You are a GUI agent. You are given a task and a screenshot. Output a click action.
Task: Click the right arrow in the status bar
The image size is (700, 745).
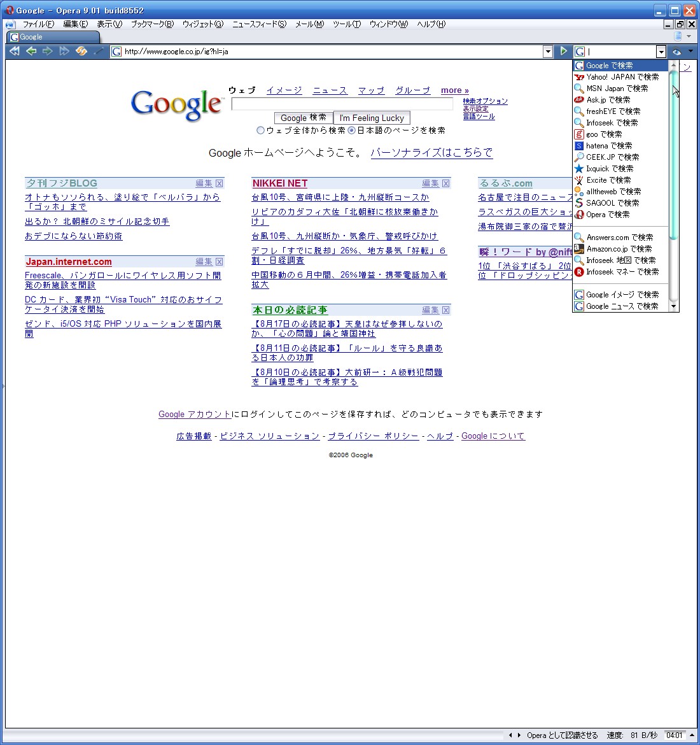point(519,735)
